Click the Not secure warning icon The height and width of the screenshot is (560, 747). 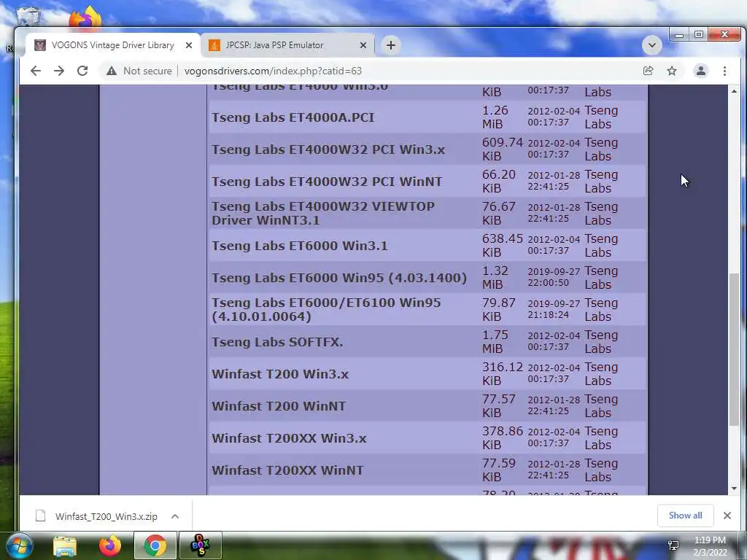pyautogui.click(x=112, y=71)
